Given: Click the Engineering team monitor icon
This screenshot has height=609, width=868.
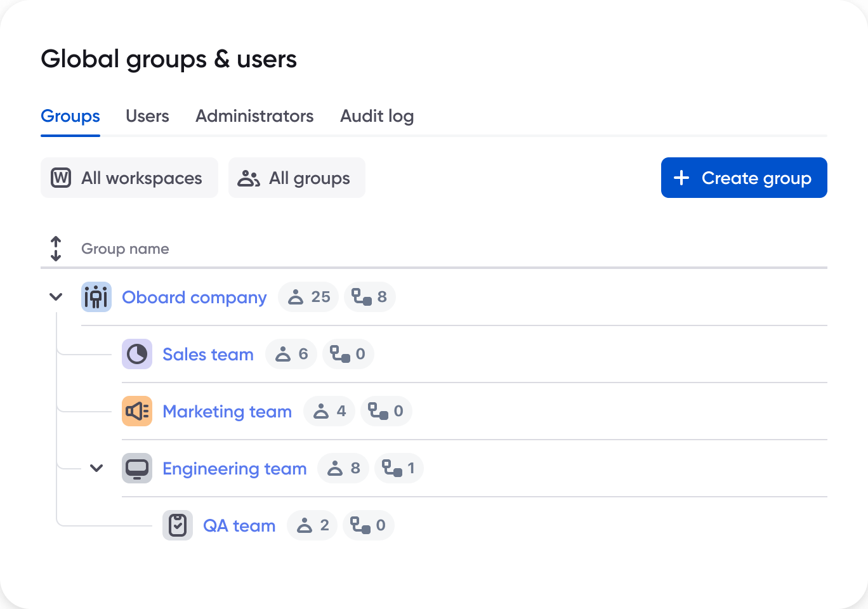Looking at the screenshot, I should [x=137, y=468].
